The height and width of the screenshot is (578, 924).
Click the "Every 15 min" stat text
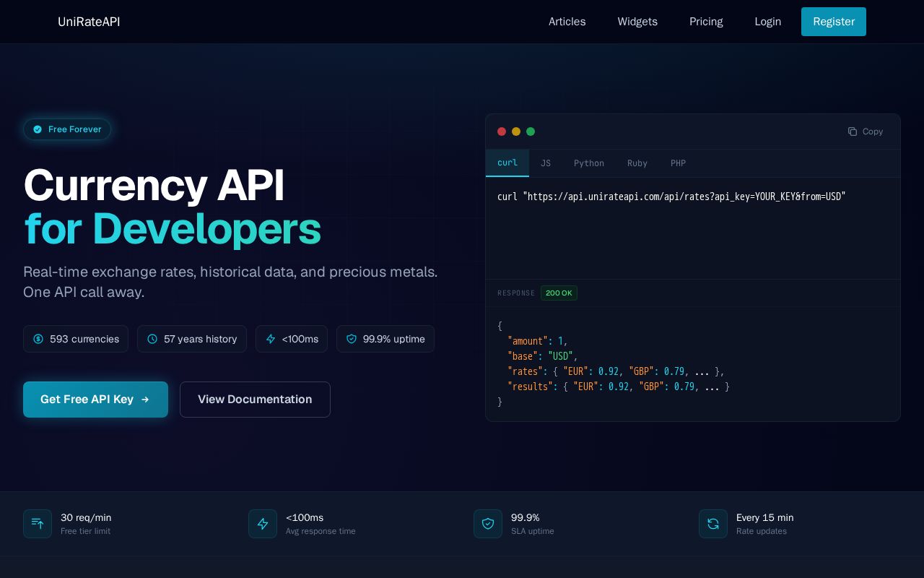[764, 517]
